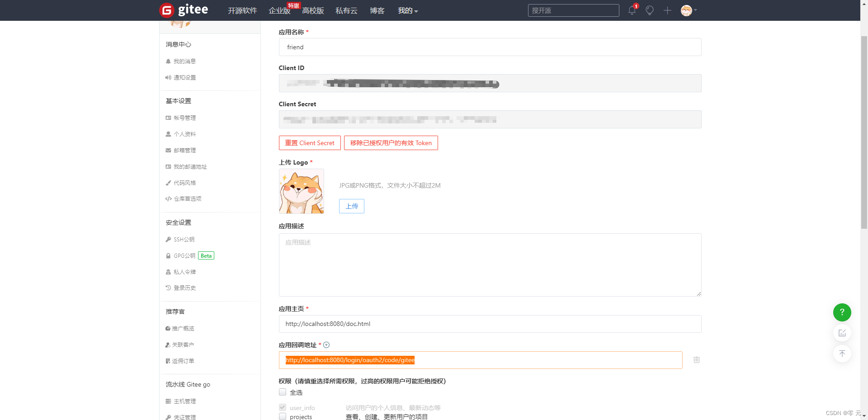
Task: Open 个人资料 settings
Action: coord(184,134)
